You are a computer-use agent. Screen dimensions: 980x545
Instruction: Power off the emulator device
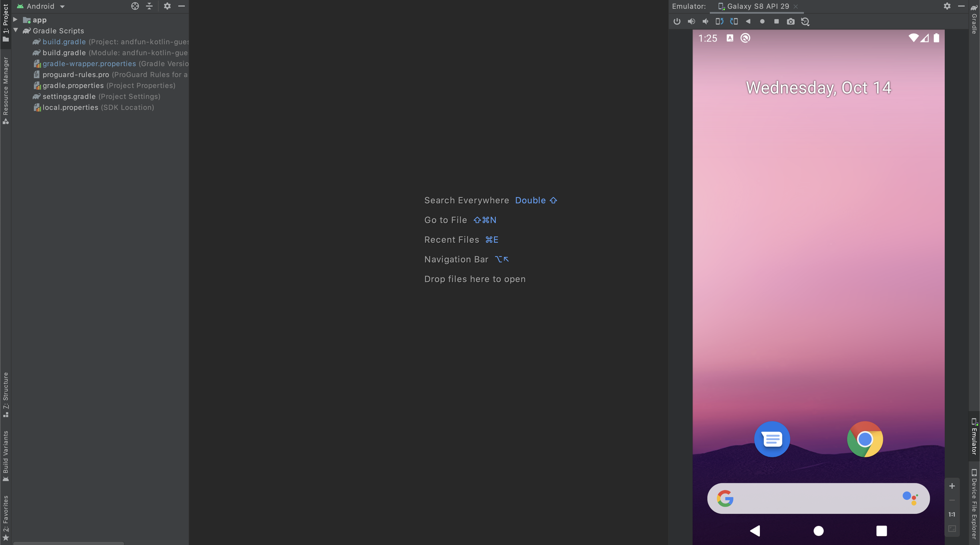(677, 21)
